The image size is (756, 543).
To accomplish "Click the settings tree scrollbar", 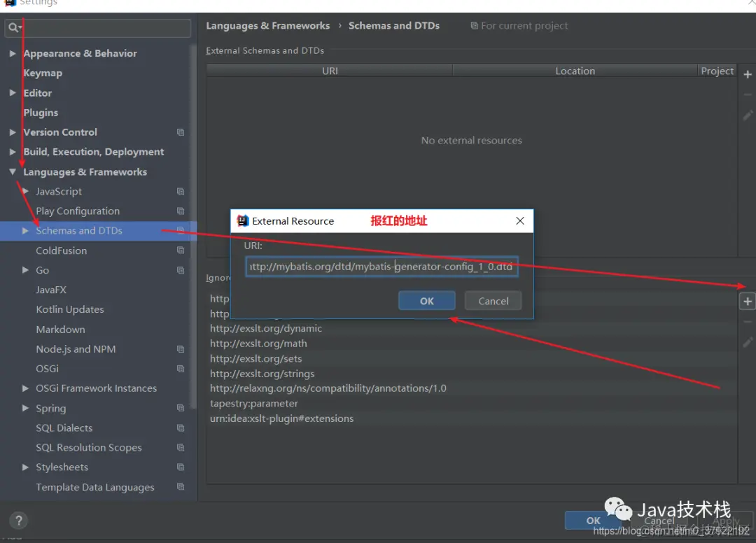I will click(194, 227).
